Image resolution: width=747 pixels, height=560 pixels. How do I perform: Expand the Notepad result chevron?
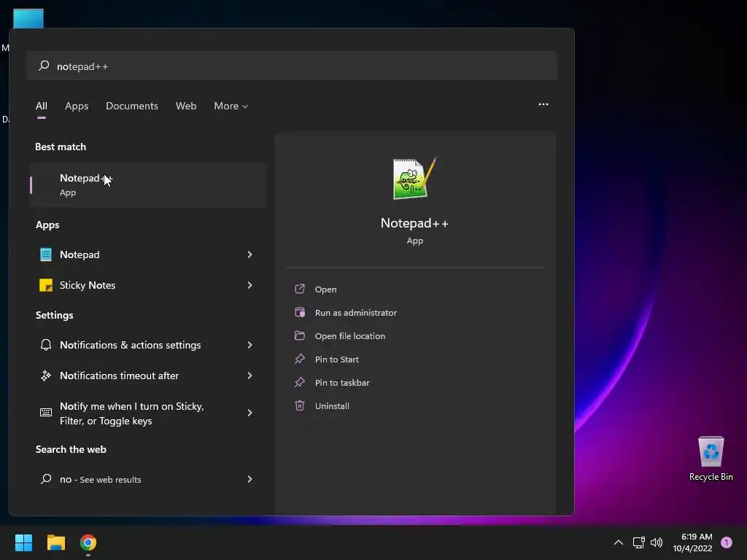tap(249, 254)
